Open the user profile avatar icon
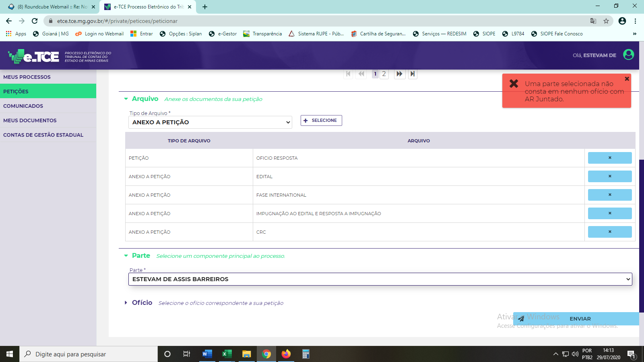The height and width of the screenshot is (362, 644). click(x=628, y=55)
